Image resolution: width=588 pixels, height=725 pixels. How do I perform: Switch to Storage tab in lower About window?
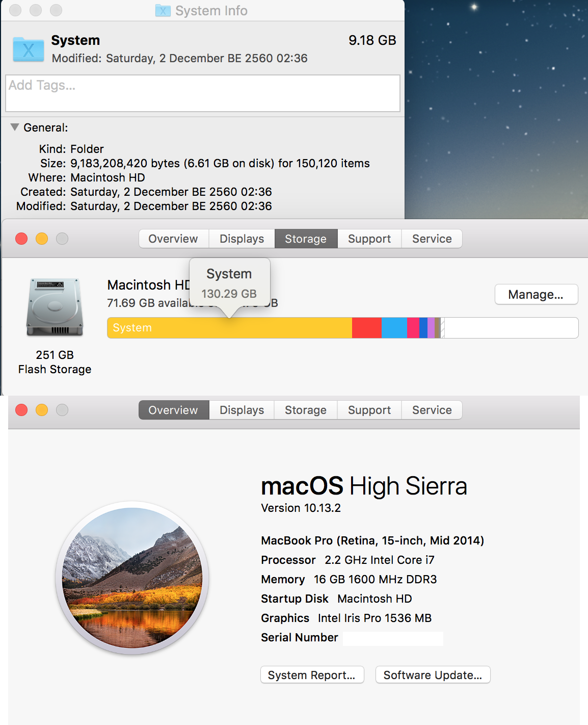click(x=306, y=410)
